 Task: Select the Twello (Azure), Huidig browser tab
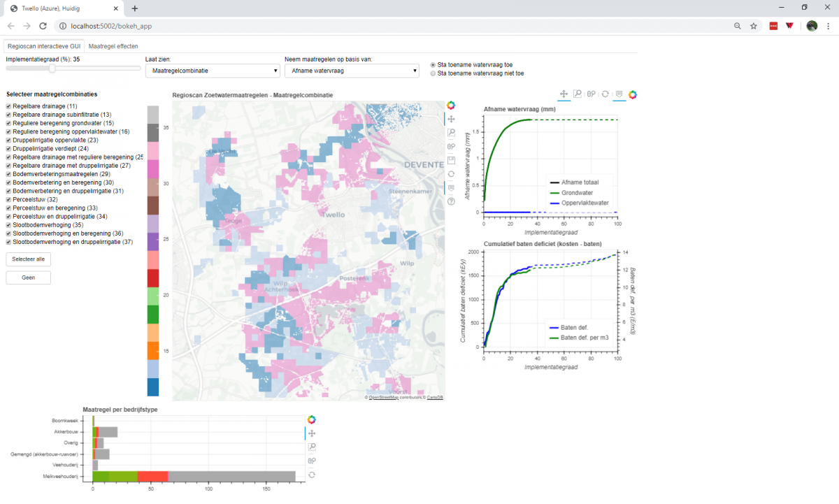(64, 8)
